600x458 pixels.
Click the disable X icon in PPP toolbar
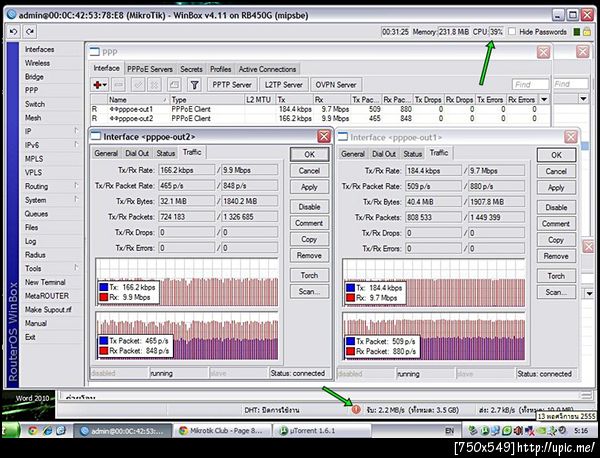pos(155,85)
